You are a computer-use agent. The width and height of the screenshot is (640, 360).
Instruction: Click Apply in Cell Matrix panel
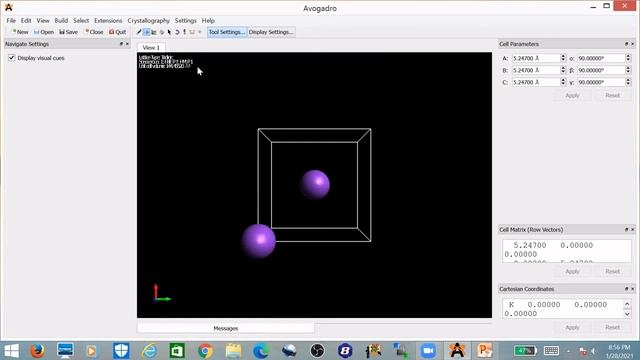tap(572, 271)
